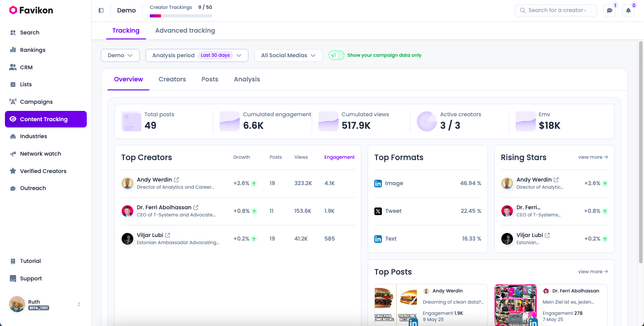Click view more in Top Posts
644x326 pixels.
[x=593, y=272]
